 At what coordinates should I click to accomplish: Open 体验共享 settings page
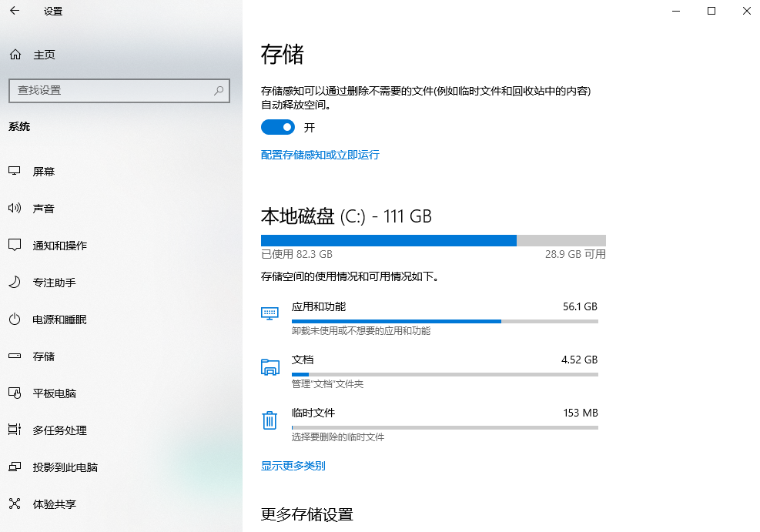[x=121, y=504]
